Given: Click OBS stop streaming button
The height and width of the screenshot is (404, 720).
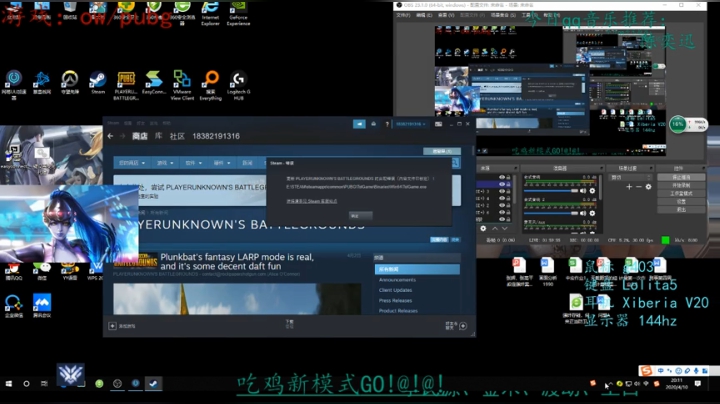Looking at the screenshot, I should [x=681, y=177].
